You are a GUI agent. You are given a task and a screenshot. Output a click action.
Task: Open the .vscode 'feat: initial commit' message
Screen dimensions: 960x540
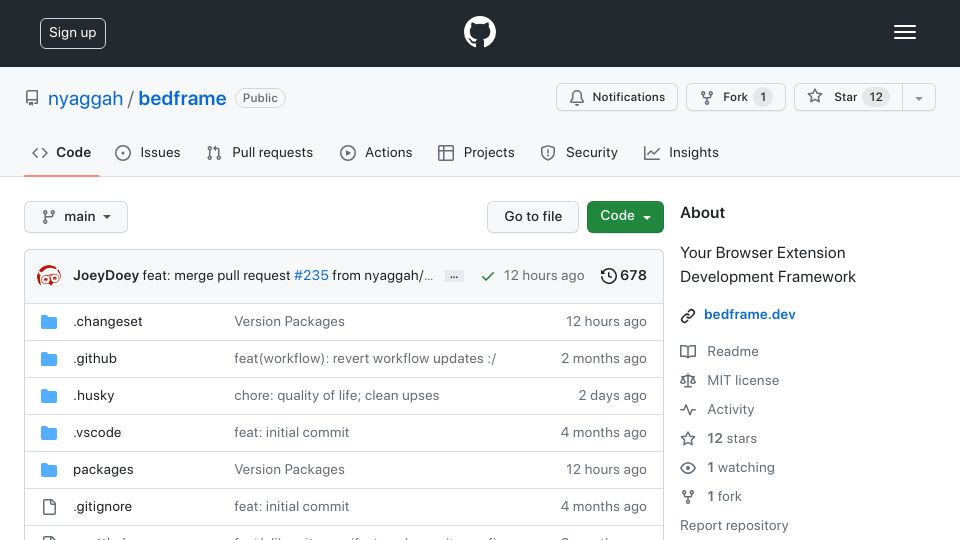click(x=291, y=432)
